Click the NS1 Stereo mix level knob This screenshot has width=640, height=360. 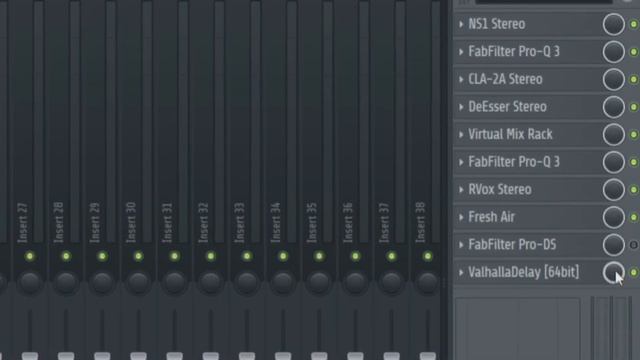613,24
